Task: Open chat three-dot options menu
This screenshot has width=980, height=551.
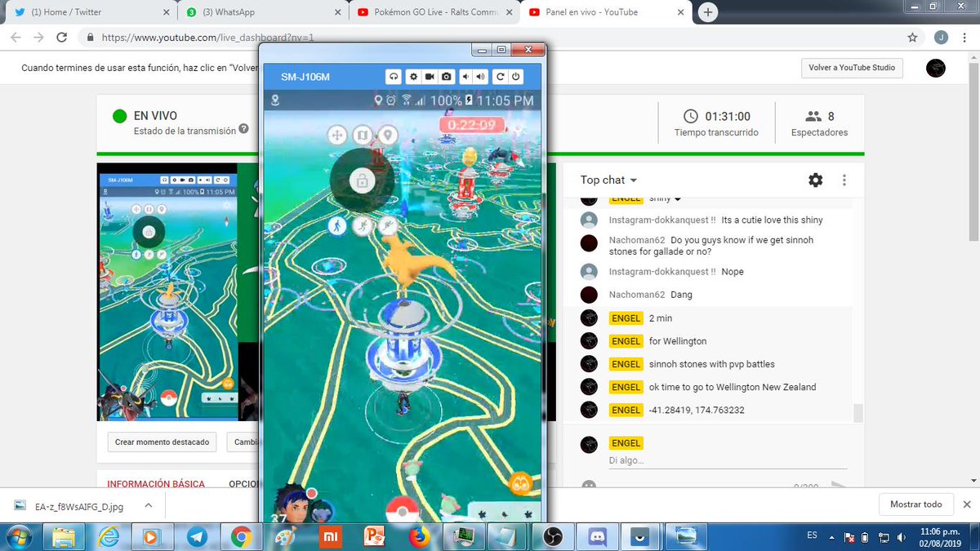Action: click(x=844, y=180)
